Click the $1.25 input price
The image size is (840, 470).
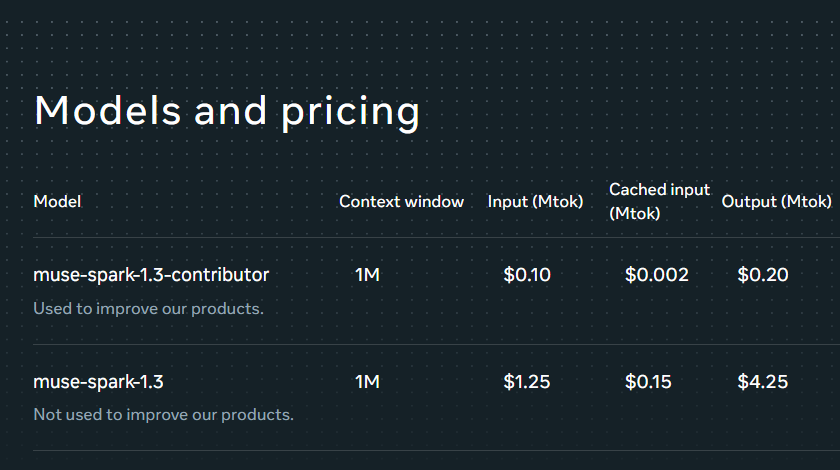point(527,382)
